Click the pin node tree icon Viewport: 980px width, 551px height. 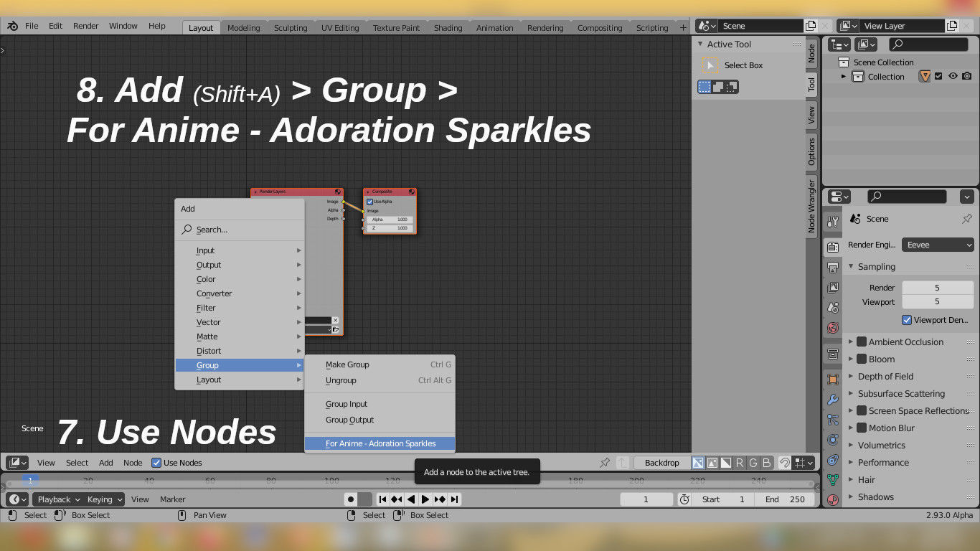coord(605,463)
